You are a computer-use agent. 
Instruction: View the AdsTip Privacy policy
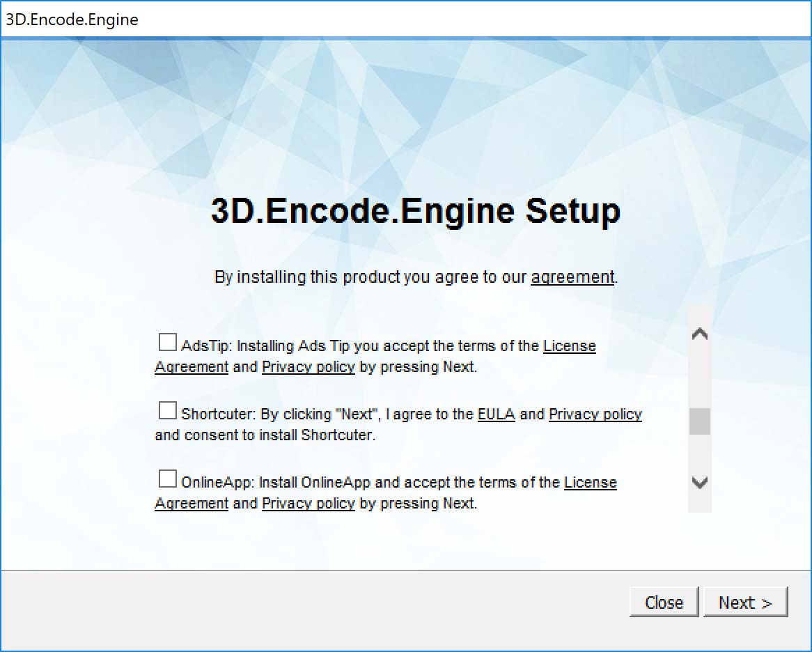309,367
